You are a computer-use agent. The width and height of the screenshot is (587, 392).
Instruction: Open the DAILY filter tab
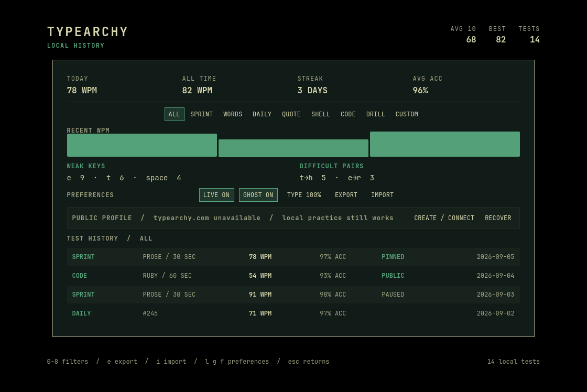click(x=262, y=114)
